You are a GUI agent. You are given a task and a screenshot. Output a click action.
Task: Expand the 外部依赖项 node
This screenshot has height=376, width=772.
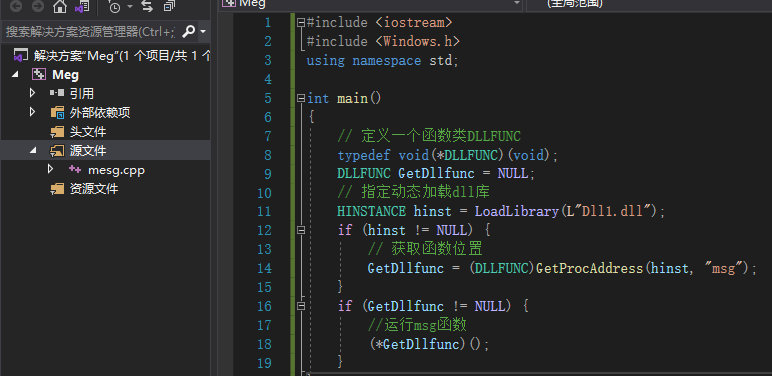(x=32, y=112)
